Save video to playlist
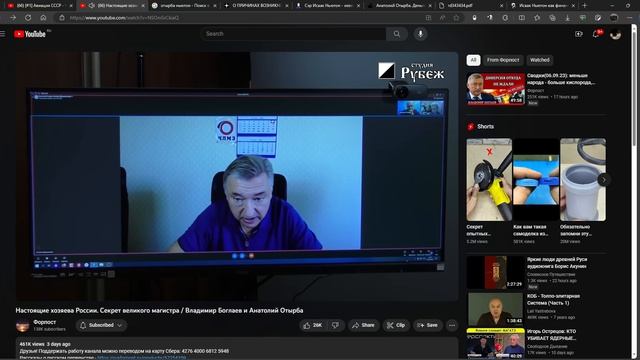 coord(428,325)
